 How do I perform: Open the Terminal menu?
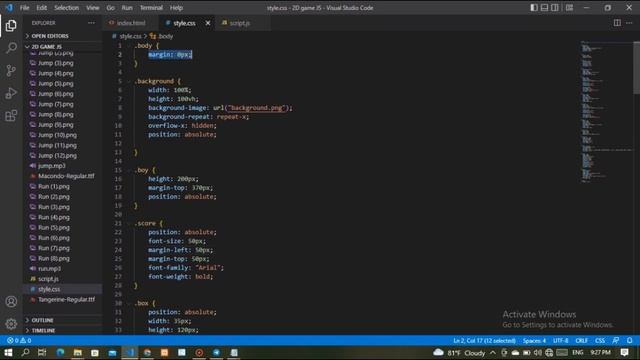[151, 7]
